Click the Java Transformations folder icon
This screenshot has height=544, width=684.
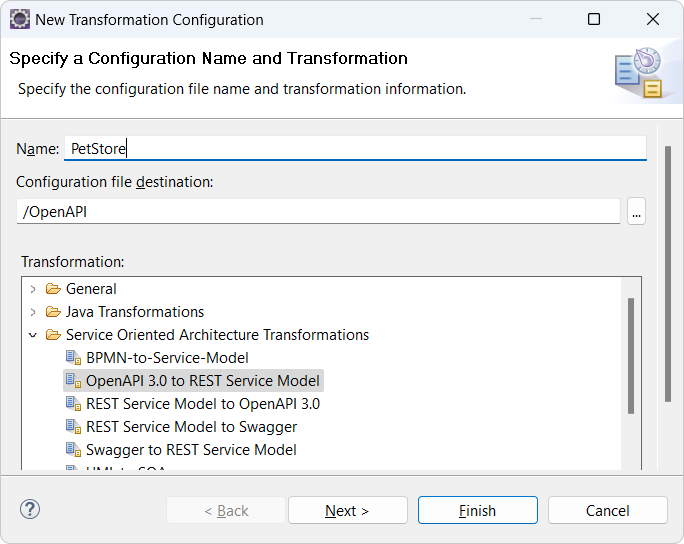pyautogui.click(x=53, y=312)
